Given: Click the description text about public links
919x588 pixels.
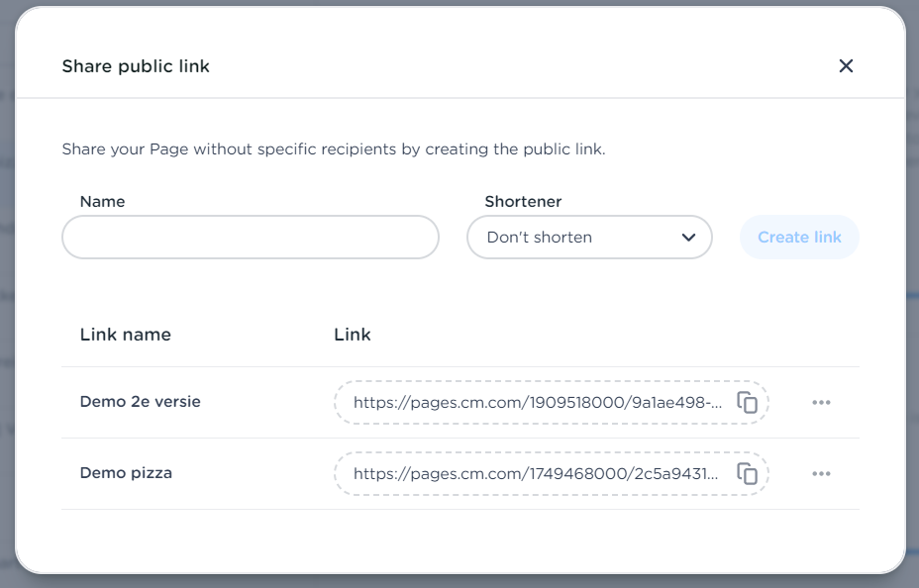Looking at the screenshot, I should click(x=333, y=149).
